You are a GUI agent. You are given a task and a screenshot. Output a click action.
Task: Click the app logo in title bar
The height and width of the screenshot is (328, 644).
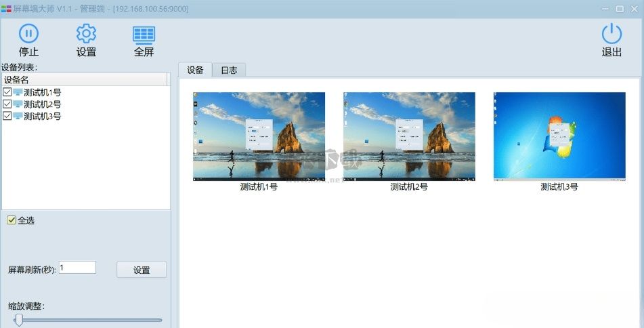6,9
